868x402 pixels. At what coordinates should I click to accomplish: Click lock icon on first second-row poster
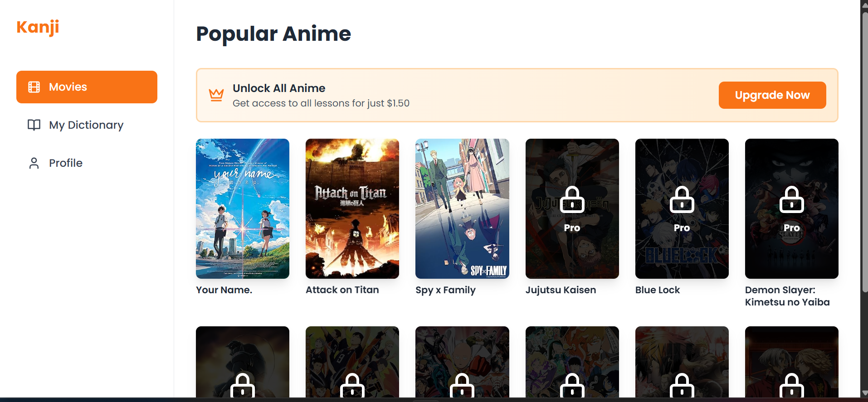(x=243, y=385)
